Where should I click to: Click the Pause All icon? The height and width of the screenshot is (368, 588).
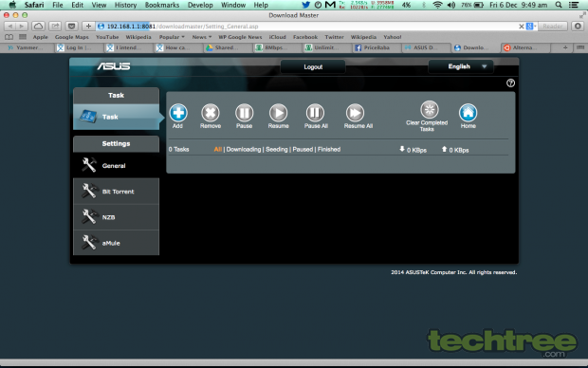point(315,113)
